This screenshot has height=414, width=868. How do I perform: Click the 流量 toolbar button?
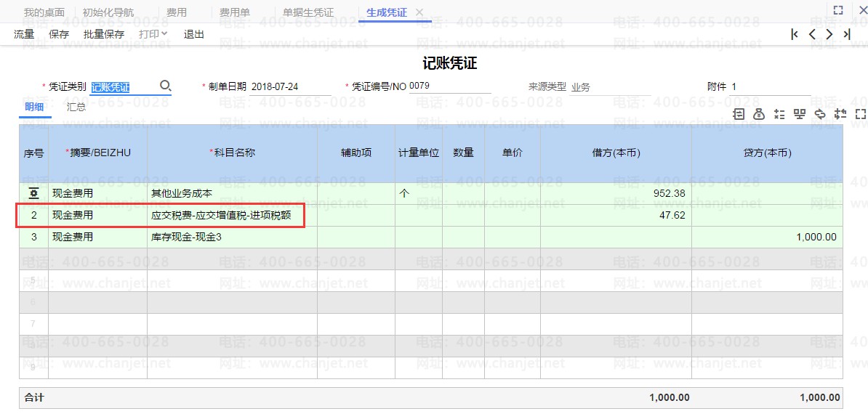pos(24,34)
